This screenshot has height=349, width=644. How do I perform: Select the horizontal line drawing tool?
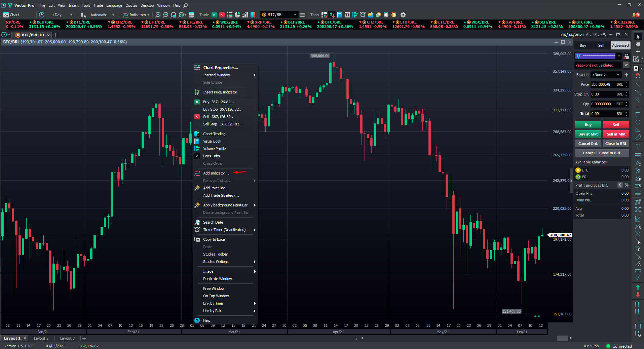pos(638,107)
